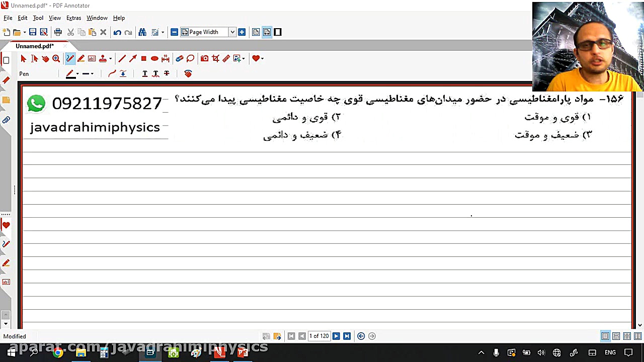The height and width of the screenshot is (362, 644).
Task: Apply strikethrough text markup
Action: coord(167,74)
